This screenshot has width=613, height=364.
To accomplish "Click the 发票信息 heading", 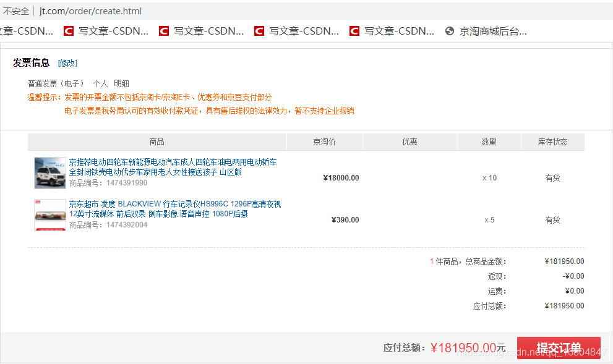I will (x=32, y=63).
